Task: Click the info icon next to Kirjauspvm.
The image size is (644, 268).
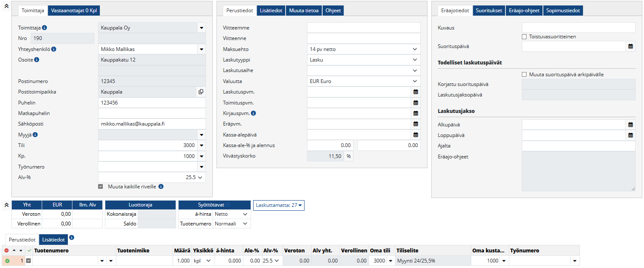Action: click(x=254, y=113)
